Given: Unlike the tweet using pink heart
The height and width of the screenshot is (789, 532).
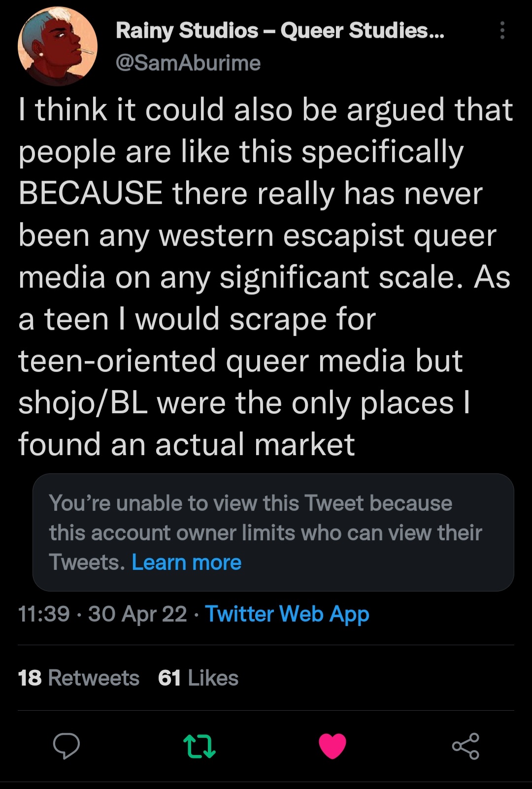Looking at the screenshot, I should click(x=332, y=746).
